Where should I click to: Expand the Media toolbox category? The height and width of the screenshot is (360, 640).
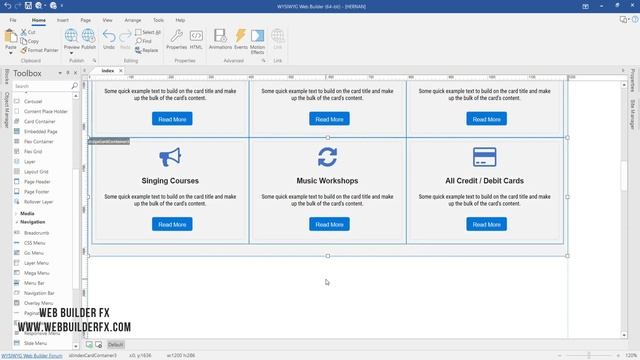17,213
